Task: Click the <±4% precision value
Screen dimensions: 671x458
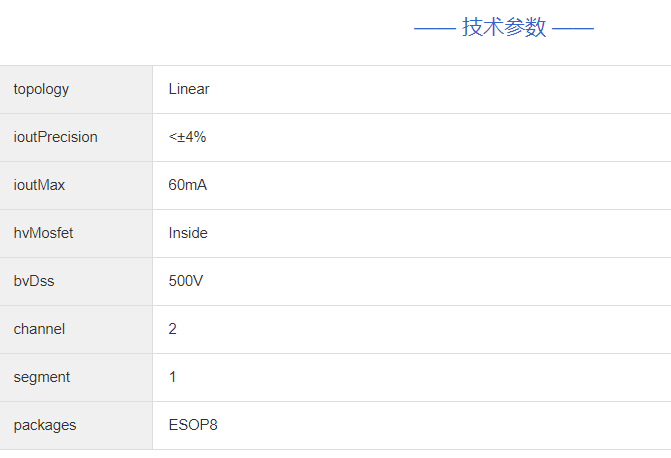Action: pyautogui.click(x=187, y=137)
